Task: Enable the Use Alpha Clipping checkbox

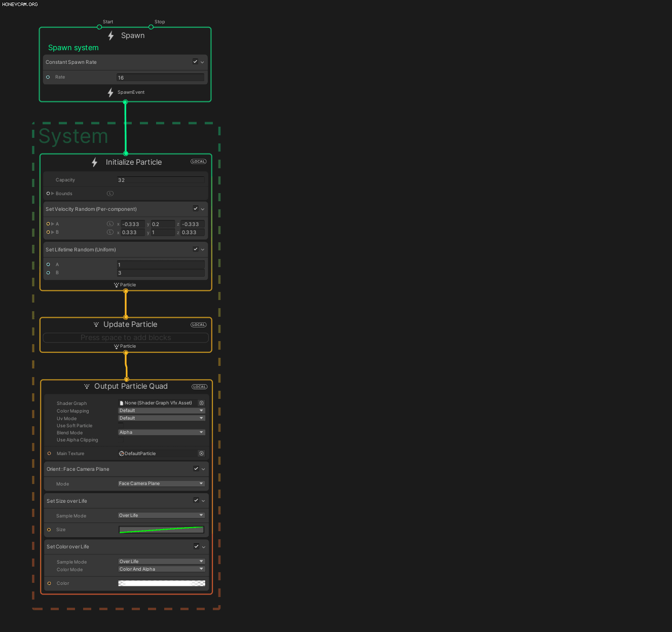Action: (x=121, y=440)
